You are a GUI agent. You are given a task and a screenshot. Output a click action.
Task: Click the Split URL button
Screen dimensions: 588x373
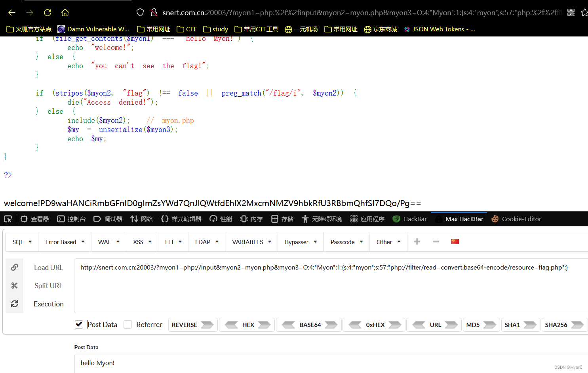pos(48,286)
